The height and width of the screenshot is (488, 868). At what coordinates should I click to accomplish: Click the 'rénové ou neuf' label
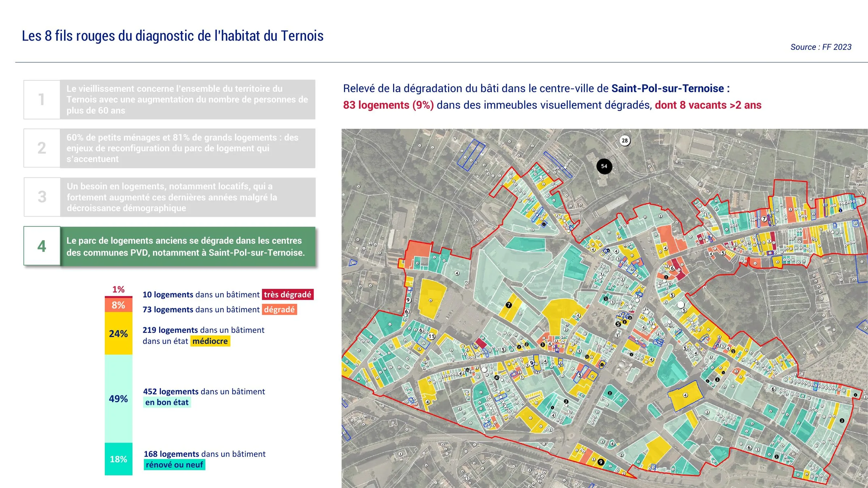point(175,465)
